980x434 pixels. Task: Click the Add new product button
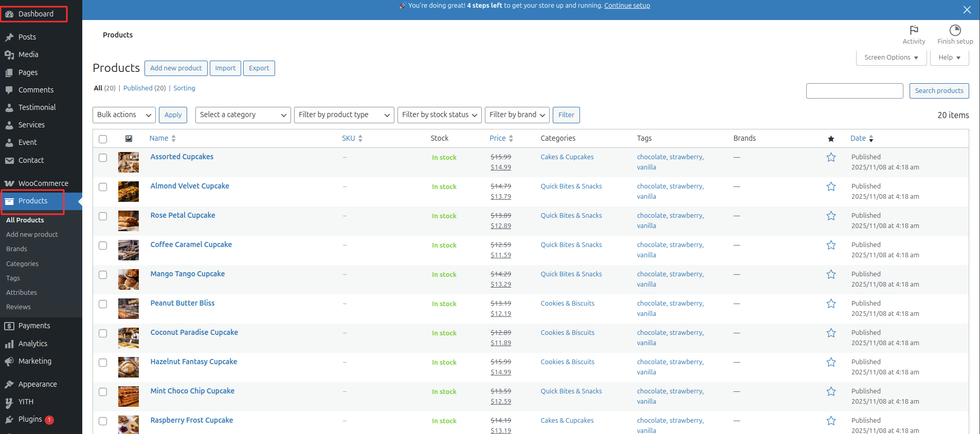click(176, 68)
